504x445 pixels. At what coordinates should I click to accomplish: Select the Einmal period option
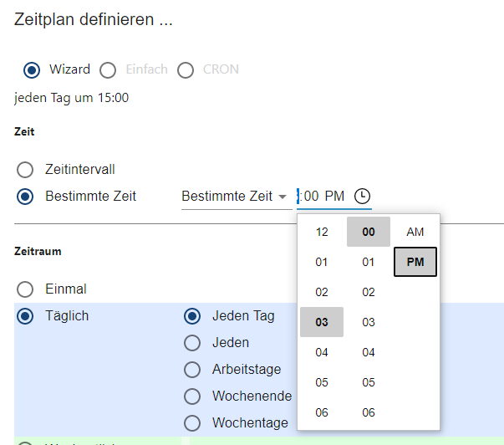point(26,289)
